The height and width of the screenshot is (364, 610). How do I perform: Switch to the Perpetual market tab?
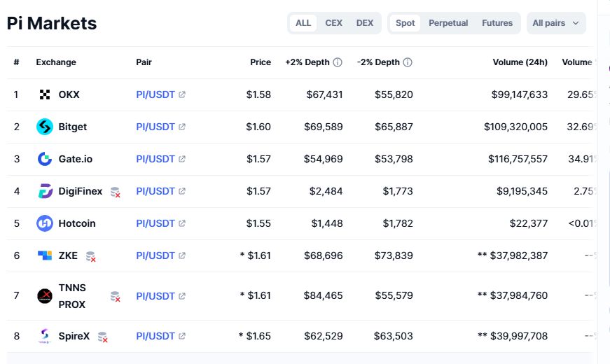coord(448,23)
